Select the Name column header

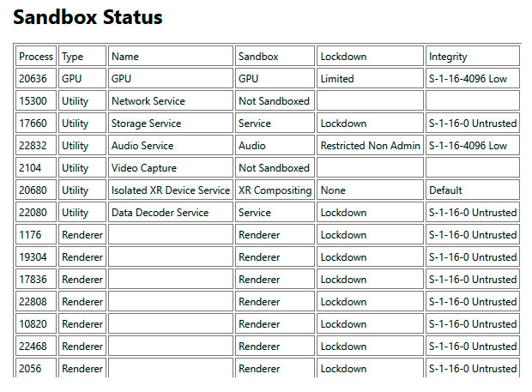tap(125, 57)
